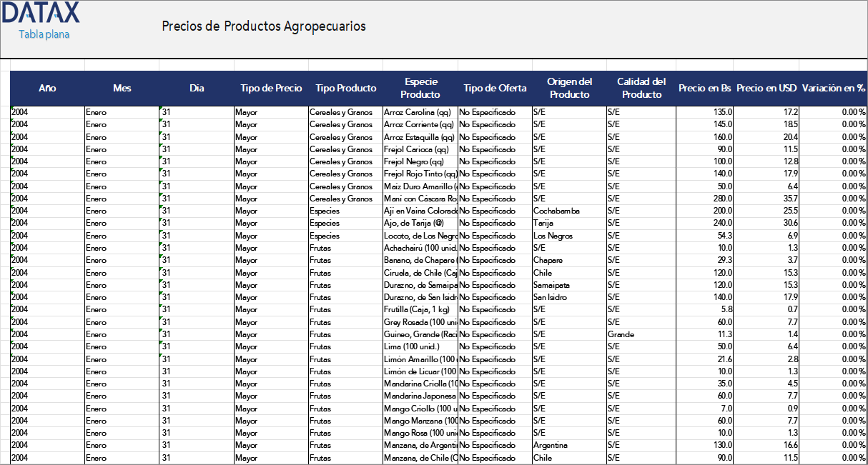The width and height of the screenshot is (868, 465).
Task: Select the 'Variación en %' column header
Action: (834, 88)
